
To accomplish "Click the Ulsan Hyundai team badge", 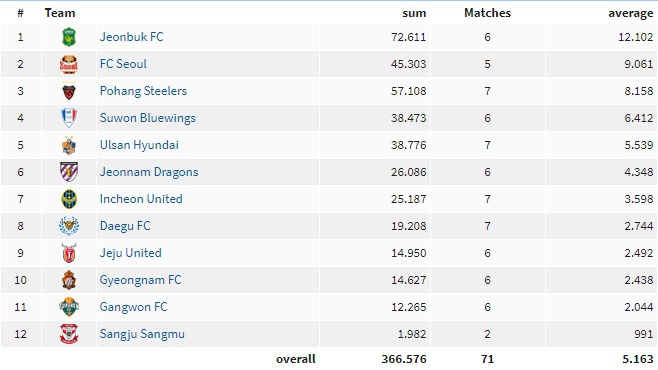I will (69, 145).
